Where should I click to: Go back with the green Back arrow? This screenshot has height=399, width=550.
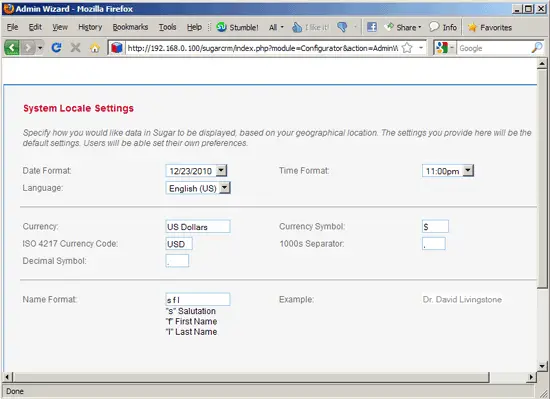tap(12, 48)
